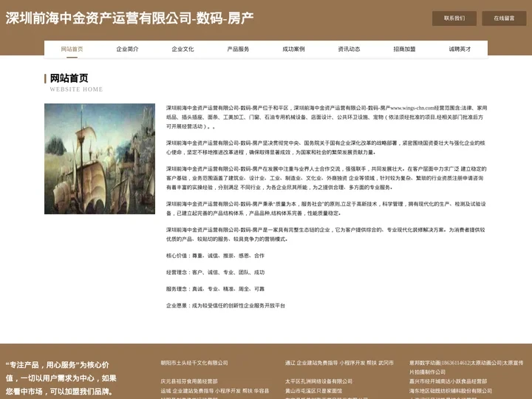Open footer link 朝阳市土头经千文化有限公司

point(194,363)
